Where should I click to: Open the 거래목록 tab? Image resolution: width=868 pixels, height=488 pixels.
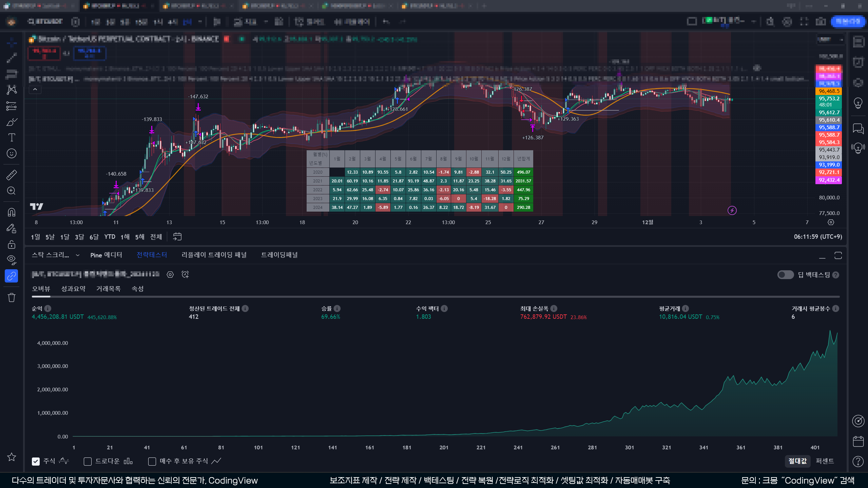pos(108,289)
